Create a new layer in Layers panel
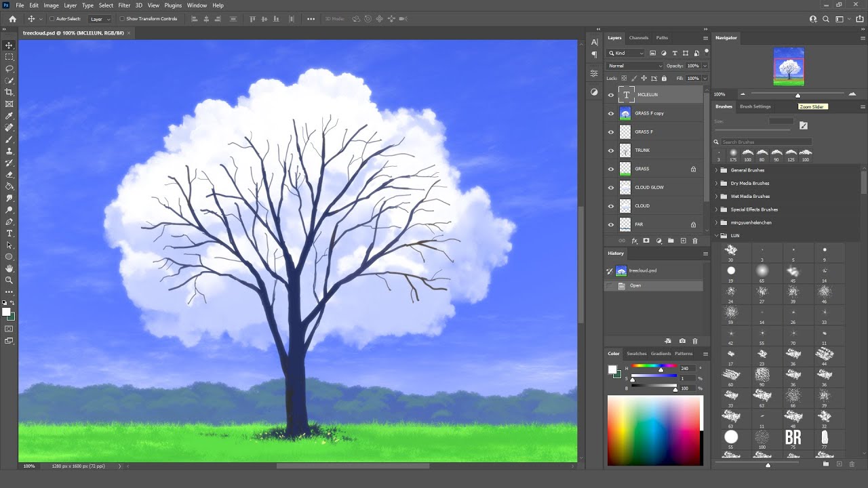The image size is (868, 488). tap(683, 241)
